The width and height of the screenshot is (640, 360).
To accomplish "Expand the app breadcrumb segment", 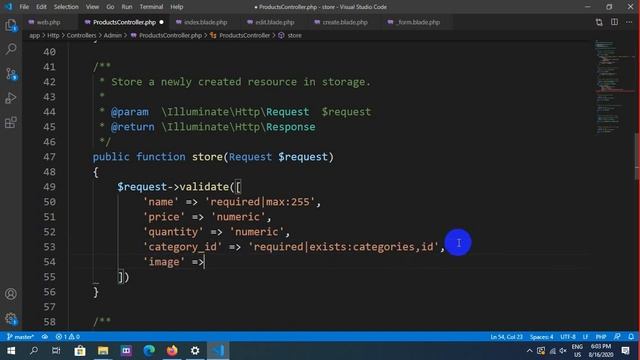I will (35, 36).
